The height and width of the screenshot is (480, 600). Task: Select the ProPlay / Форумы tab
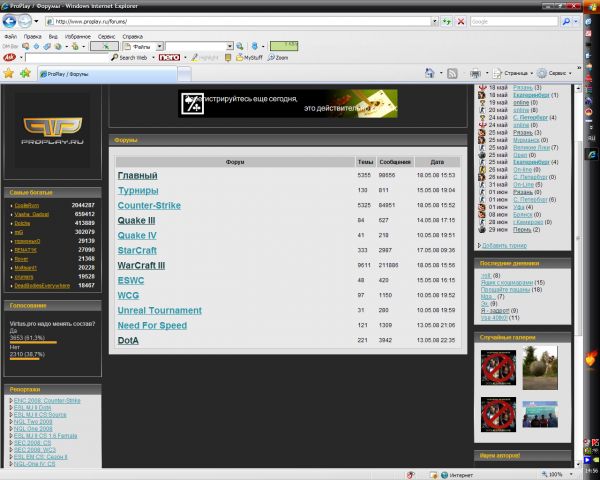coord(107,74)
